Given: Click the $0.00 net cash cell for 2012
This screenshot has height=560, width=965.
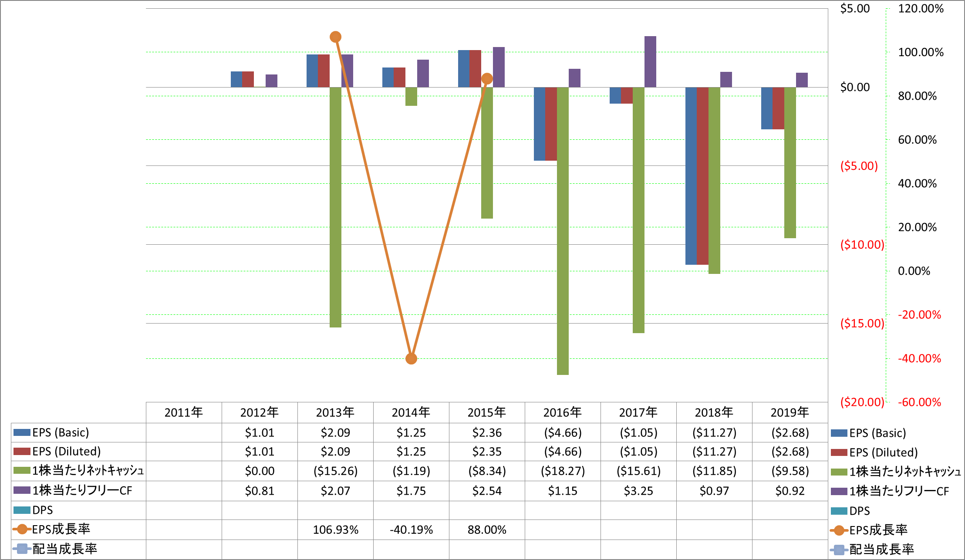Looking at the screenshot, I should [x=260, y=471].
